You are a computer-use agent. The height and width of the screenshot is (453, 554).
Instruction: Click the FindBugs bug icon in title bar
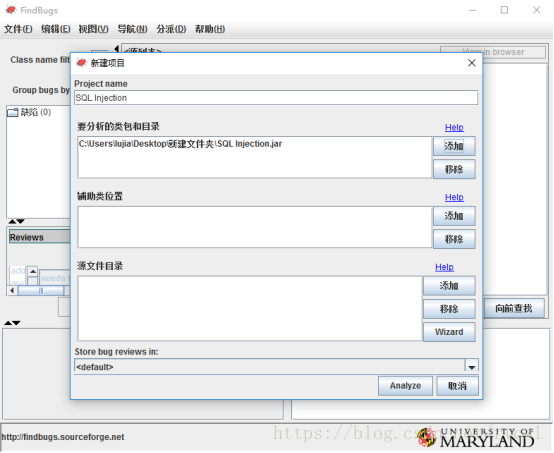tap(11, 10)
